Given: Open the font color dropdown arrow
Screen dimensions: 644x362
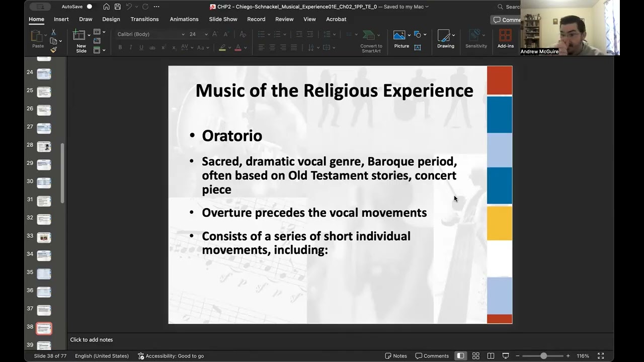Looking at the screenshot, I should (245, 48).
